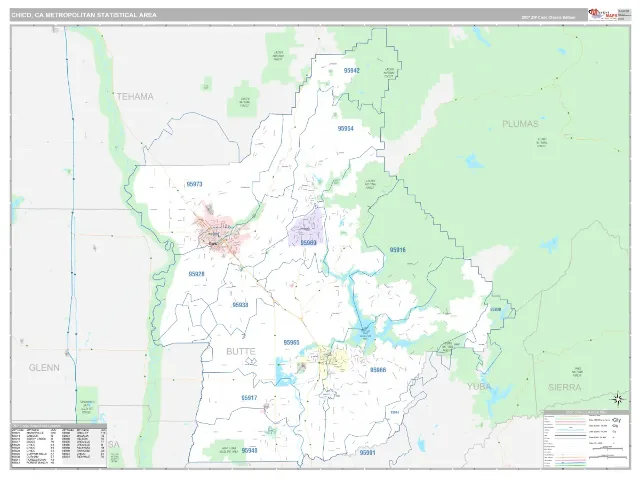Select the SIERRA county label
Image resolution: width=640 pixels, height=480 pixels.
(564, 387)
